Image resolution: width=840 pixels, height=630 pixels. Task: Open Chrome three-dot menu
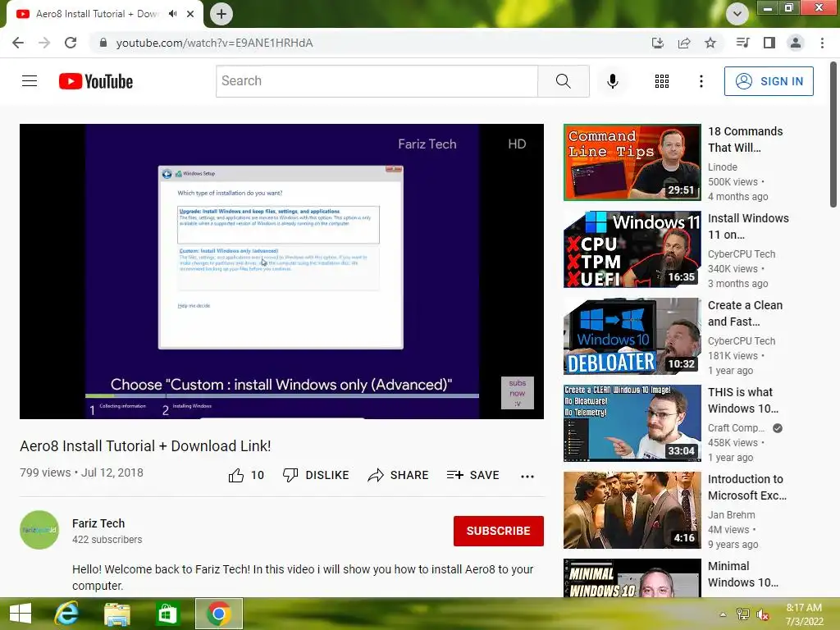822,43
